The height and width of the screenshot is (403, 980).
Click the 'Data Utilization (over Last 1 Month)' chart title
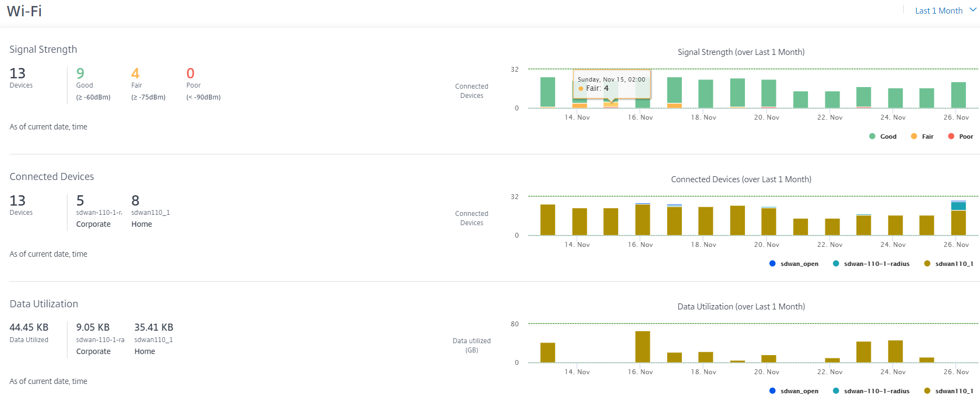click(x=741, y=307)
